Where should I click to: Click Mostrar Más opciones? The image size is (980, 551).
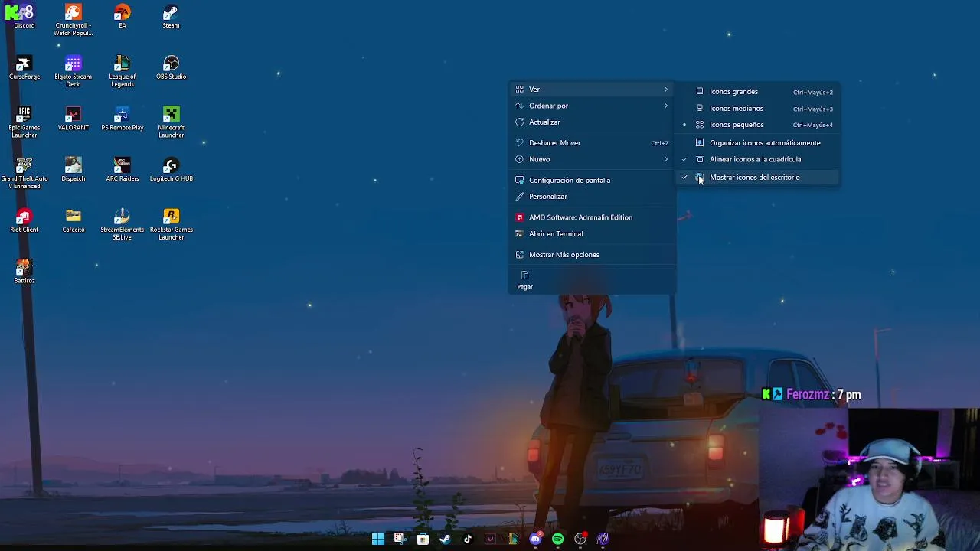[x=593, y=255]
